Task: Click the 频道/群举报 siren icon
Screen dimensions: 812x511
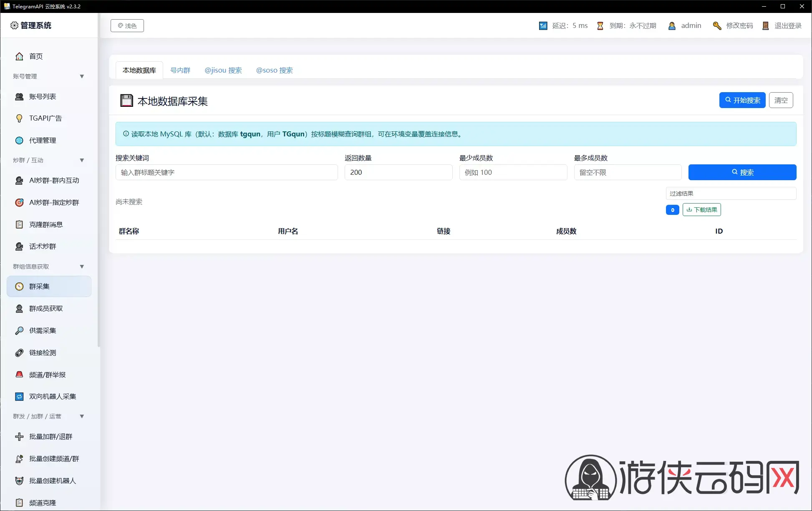Action: point(19,375)
